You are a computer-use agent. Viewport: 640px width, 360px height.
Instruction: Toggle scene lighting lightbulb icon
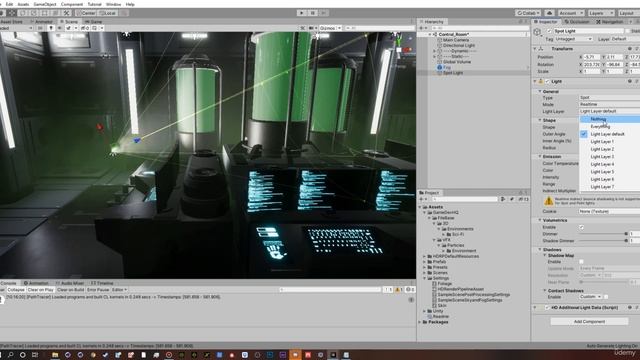click(51, 28)
